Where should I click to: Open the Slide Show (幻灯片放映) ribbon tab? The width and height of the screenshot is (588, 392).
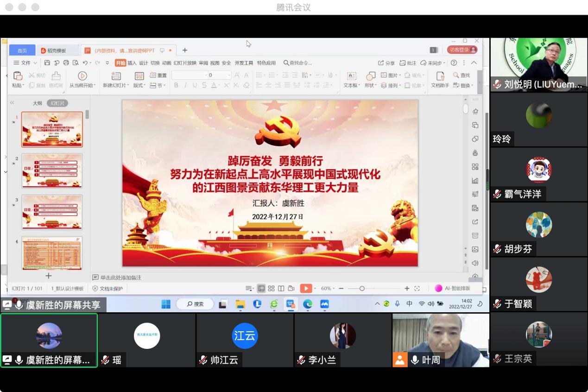[185, 63]
